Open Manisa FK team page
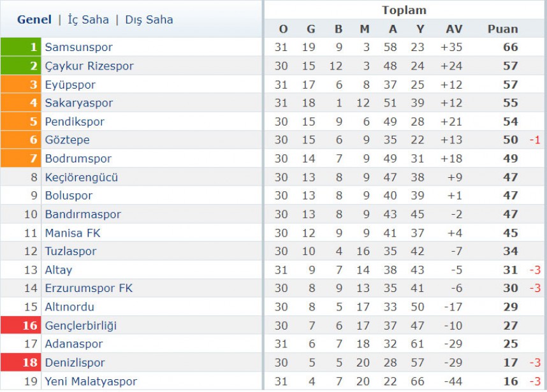 [73, 233]
